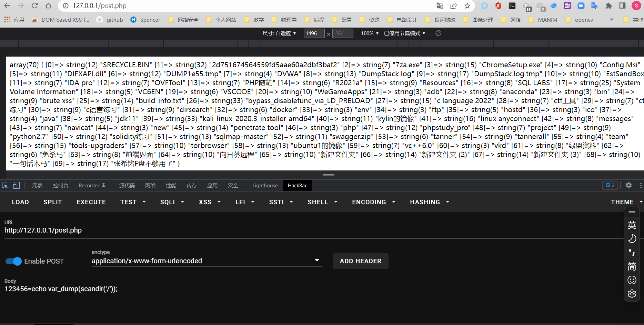
Task: Open the 源代码 Sources tab
Action: (x=127, y=185)
